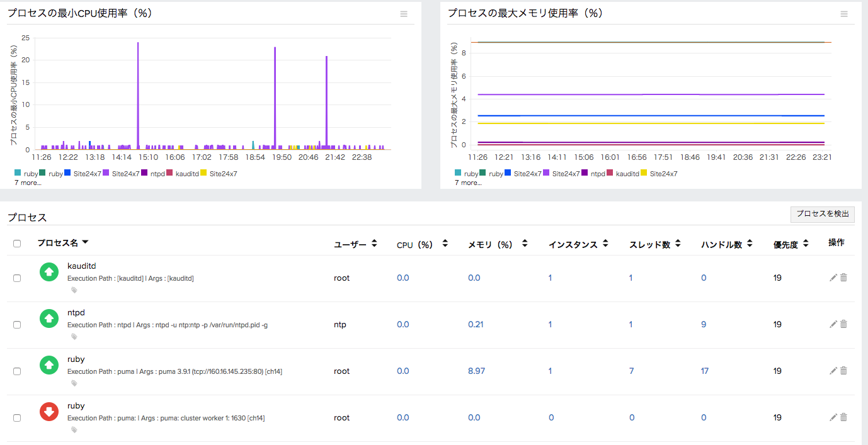This screenshot has height=445, width=868.
Task: Click the red down-arrow status icon for ruby worker
Action: tap(49, 412)
